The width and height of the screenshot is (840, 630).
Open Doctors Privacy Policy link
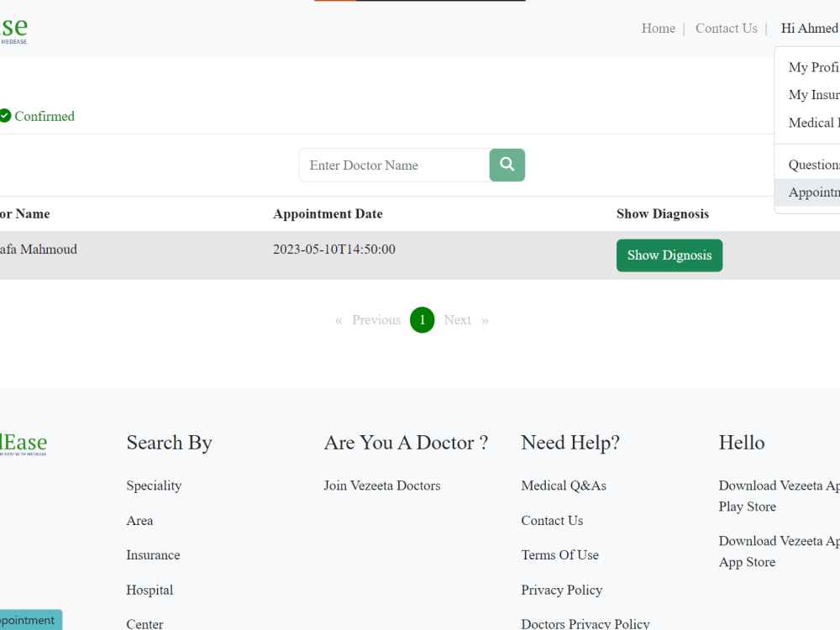(585, 624)
